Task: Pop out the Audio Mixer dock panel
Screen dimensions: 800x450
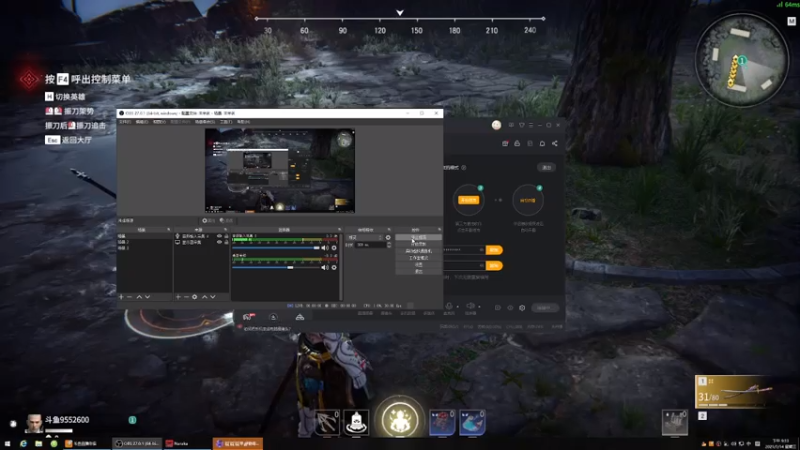Action: tap(339, 230)
